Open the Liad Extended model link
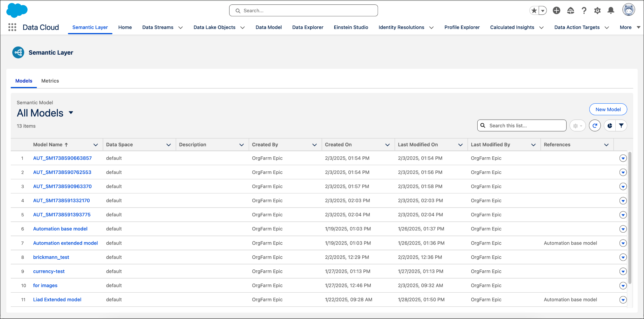The width and height of the screenshot is (644, 319). tap(57, 300)
